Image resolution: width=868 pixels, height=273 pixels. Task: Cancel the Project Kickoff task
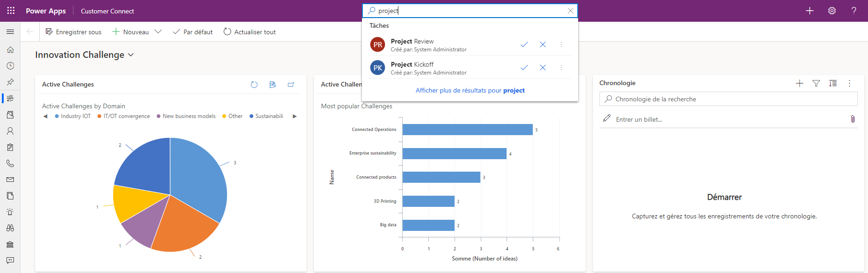pyautogui.click(x=543, y=68)
